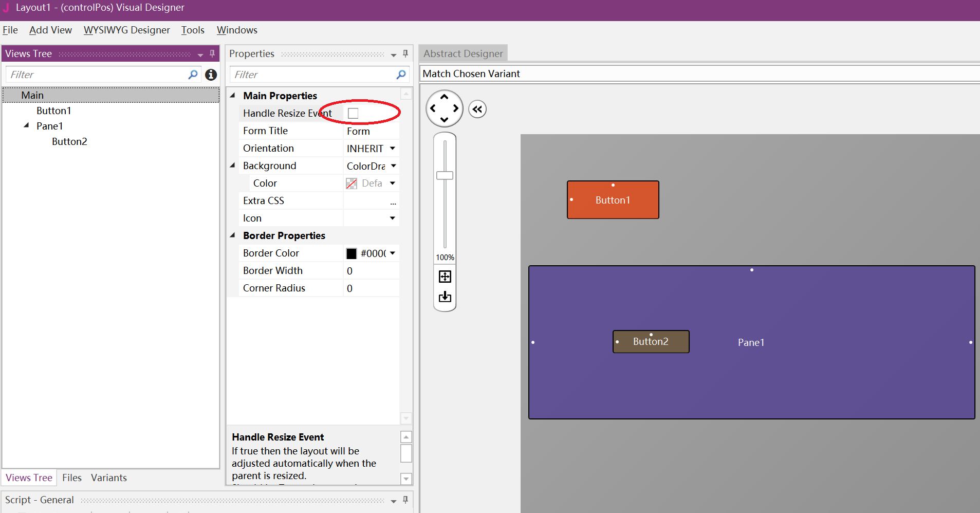This screenshot has height=513, width=980.
Task: Click the pan up arrow in designer
Action: pyautogui.click(x=445, y=97)
